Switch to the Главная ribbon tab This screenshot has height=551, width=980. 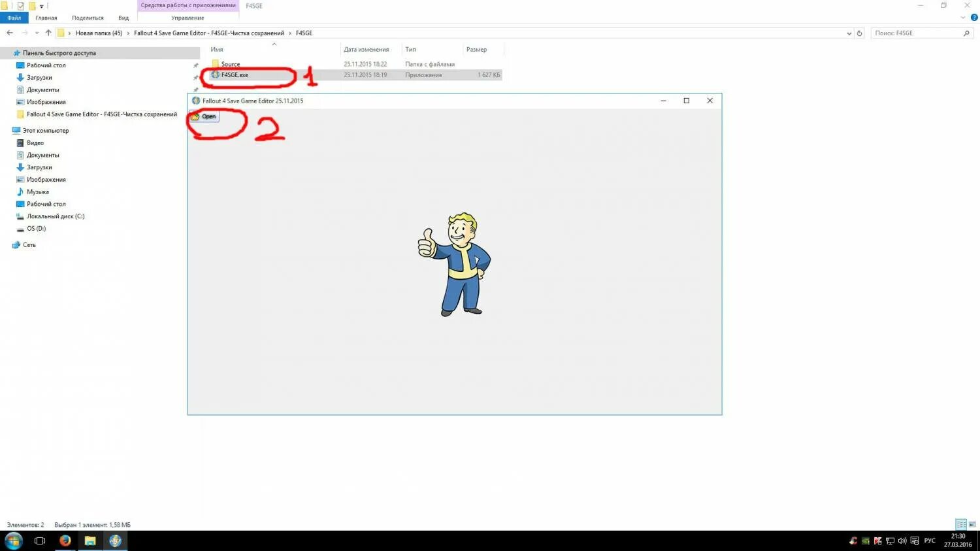click(46, 18)
